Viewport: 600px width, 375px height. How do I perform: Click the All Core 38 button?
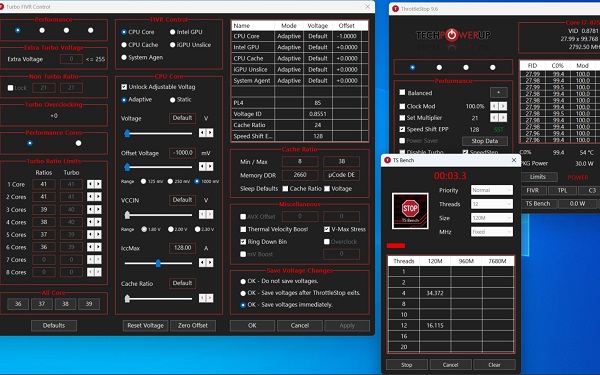[65, 304]
